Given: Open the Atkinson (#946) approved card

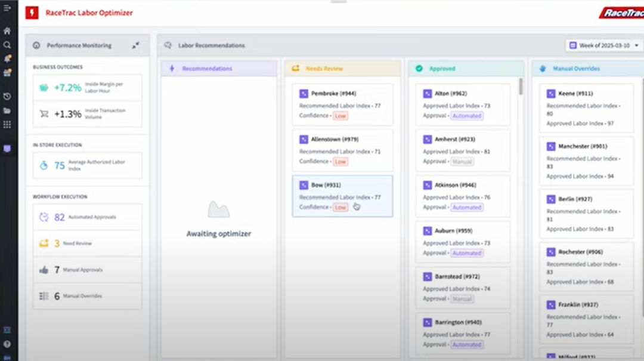Looking at the screenshot, I should (463, 196).
